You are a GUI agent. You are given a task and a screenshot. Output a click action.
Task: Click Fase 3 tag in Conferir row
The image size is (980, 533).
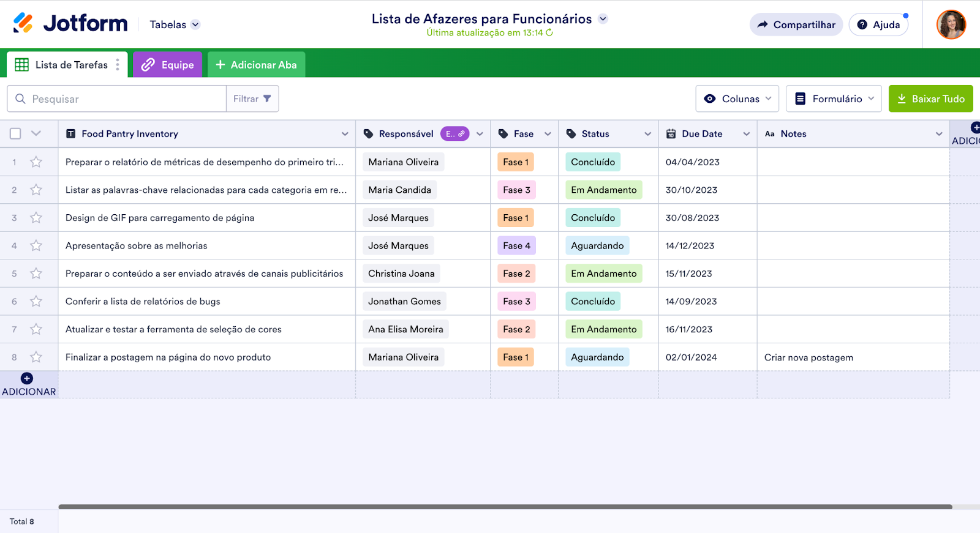tap(517, 301)
